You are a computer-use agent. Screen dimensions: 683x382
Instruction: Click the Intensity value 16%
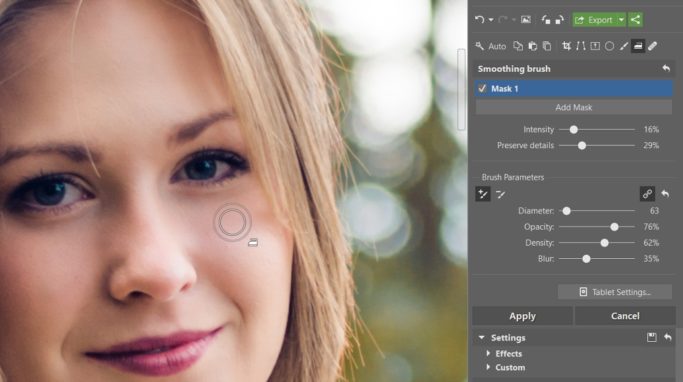tap(651, 129)
